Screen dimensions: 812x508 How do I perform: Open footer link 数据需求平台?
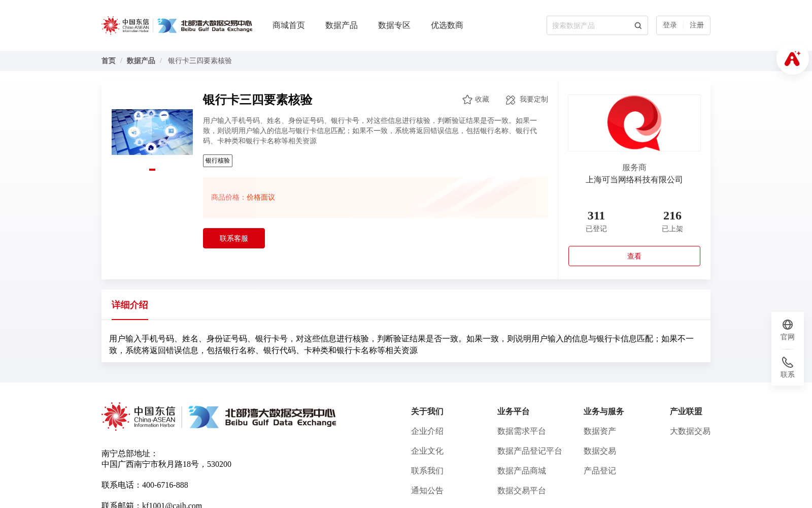tap(522, 431)
